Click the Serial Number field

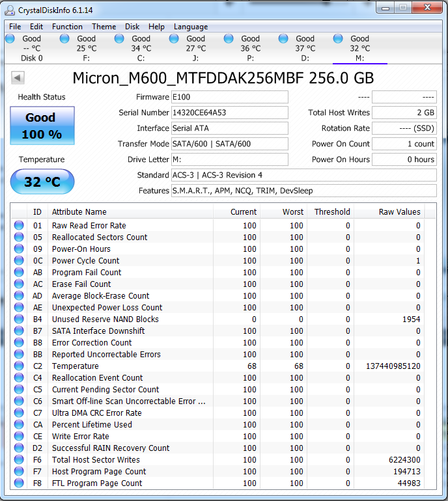(x=229, y=113)
